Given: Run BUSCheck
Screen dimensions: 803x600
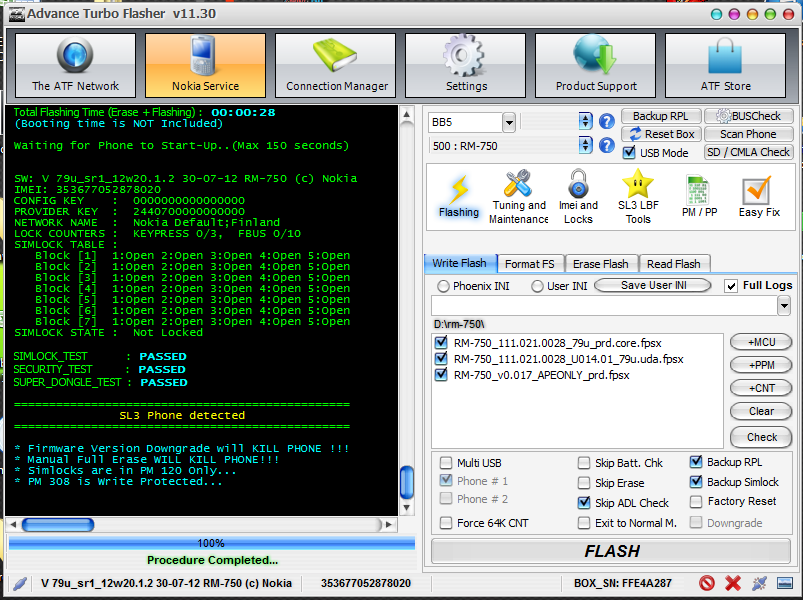Looking at the screenshot, I should point(749,116).
